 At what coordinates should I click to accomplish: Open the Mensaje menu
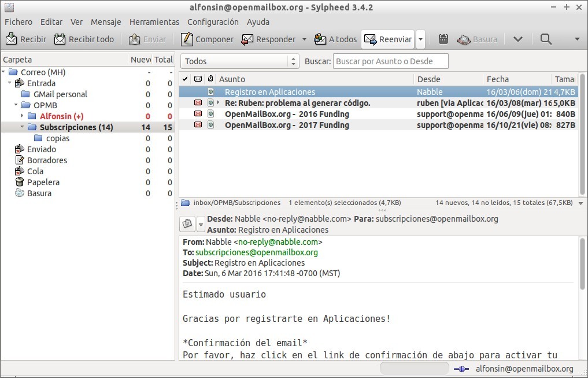(106, 22)
